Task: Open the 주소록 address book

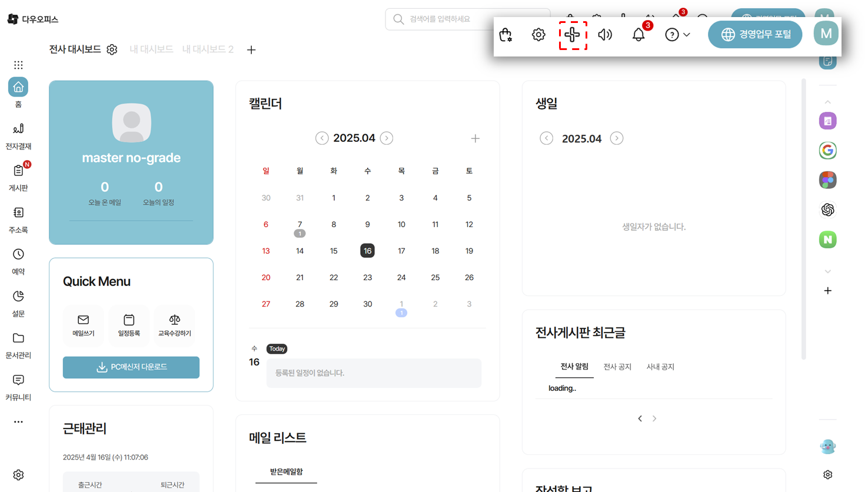Action: pyautogui.click(x=18, y=219)
